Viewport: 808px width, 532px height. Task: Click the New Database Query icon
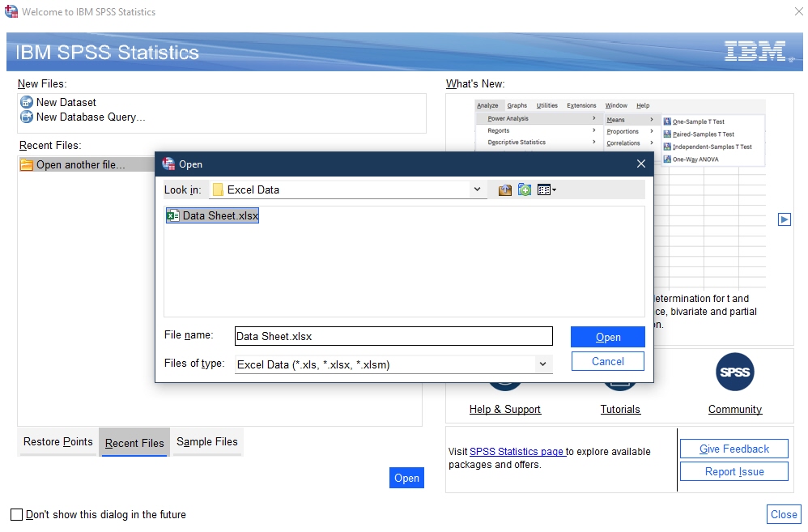pos(27,117)
